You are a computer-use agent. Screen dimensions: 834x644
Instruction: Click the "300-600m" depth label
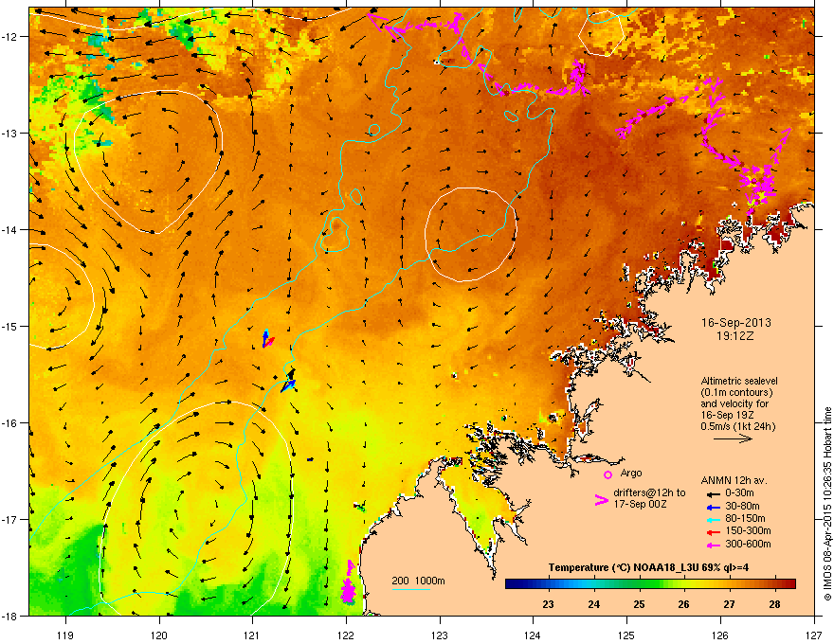(748, 545)
